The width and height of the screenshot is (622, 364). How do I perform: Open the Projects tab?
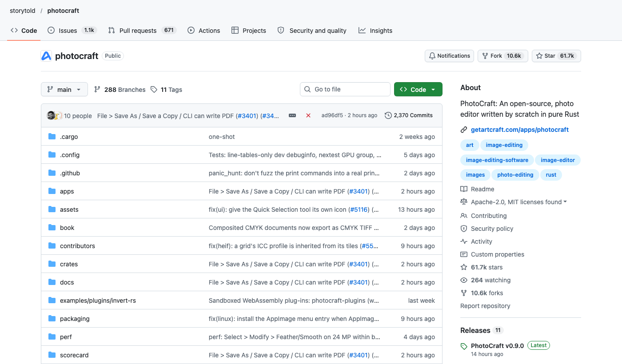click(x=249, y=31)
